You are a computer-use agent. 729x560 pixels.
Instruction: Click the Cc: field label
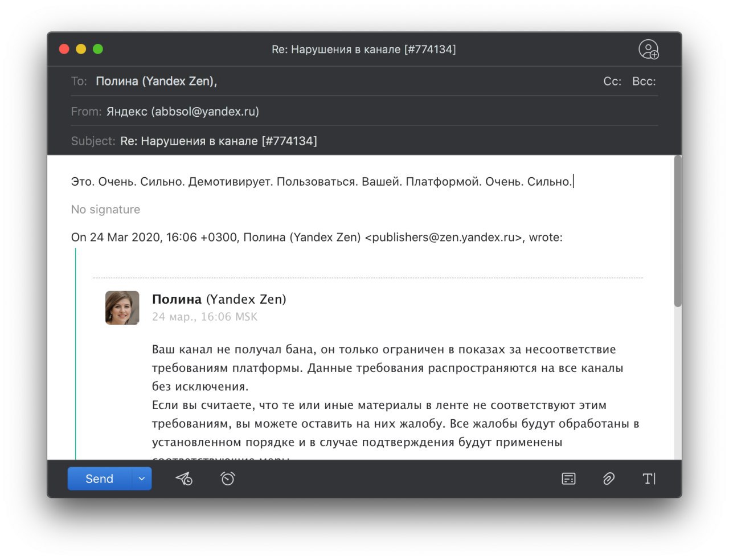(x=612, y=81)
